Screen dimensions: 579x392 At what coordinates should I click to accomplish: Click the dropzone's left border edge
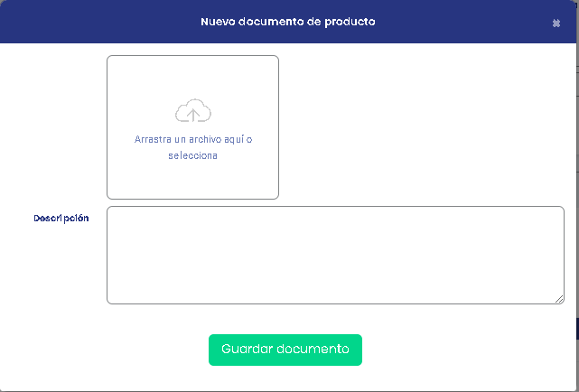tap(107, 126)
